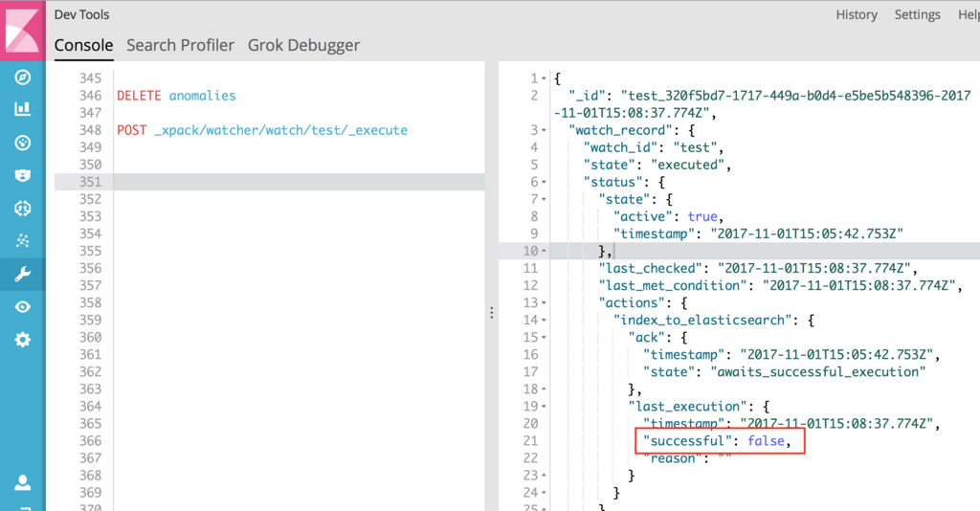Click the POST _xpack/watcher/watch/test/_execute line
Screen dimensions: 980x511
click(262, 130)
